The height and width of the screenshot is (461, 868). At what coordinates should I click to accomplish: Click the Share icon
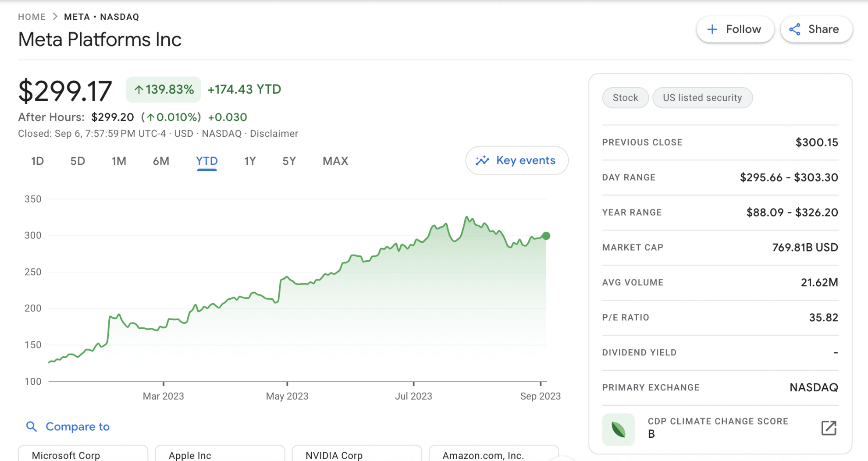click(796, 29)
